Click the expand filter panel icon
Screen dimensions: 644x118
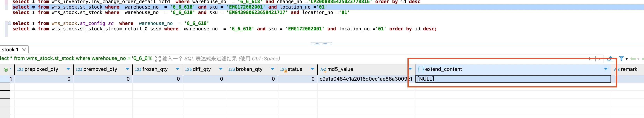157,59
